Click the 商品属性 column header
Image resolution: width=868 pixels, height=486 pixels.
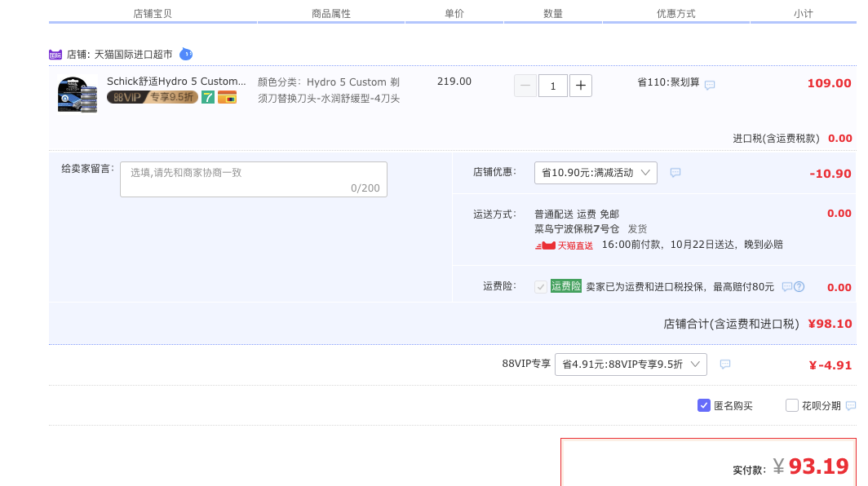[331, 13]
